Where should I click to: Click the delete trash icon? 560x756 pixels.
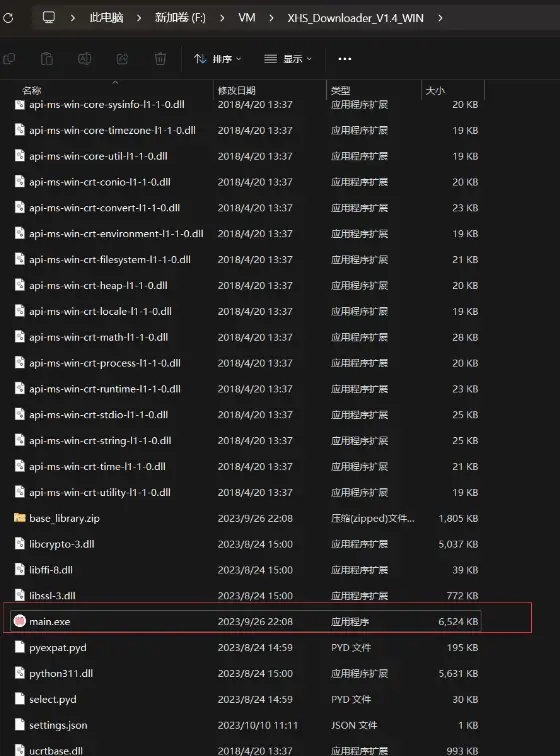(160, 59)
